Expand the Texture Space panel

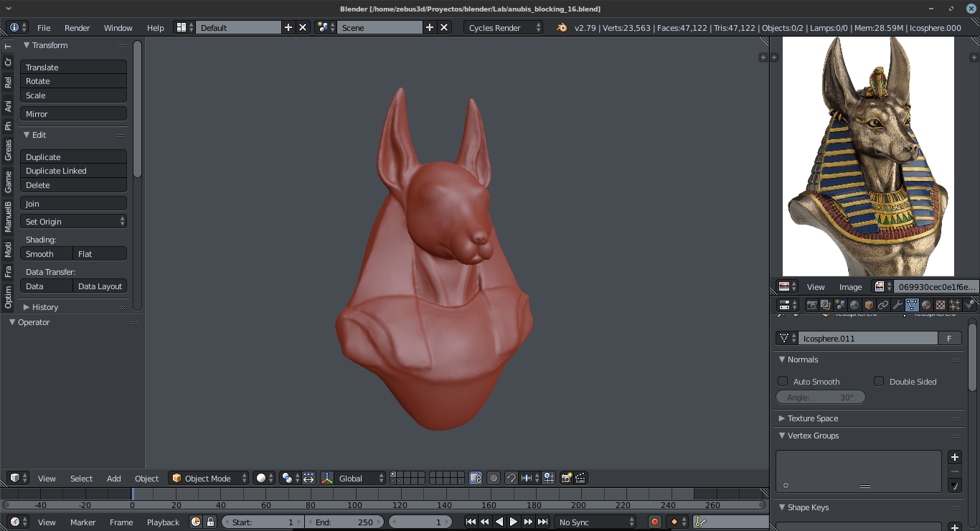click(x=812, y=418)
